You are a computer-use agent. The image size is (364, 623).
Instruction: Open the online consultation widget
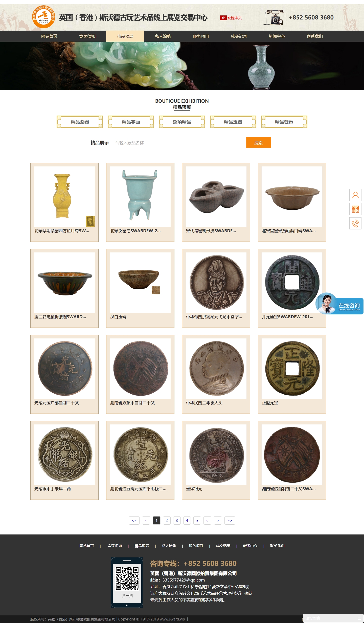click(339, 304)
